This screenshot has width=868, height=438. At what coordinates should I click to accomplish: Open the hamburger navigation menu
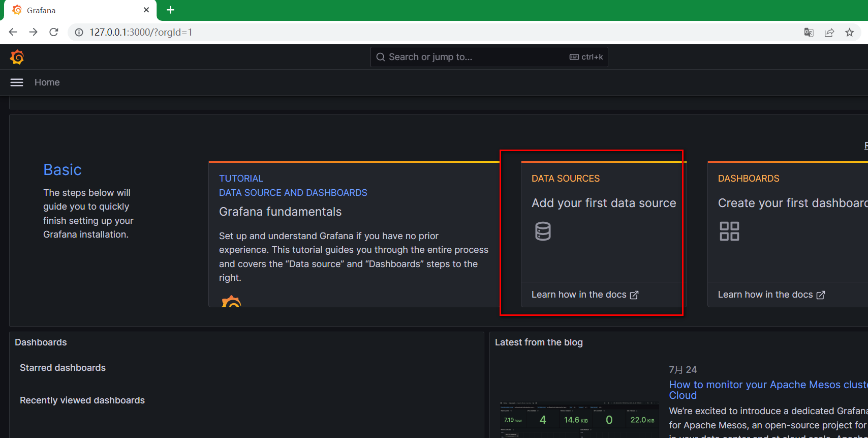(17, 82)
